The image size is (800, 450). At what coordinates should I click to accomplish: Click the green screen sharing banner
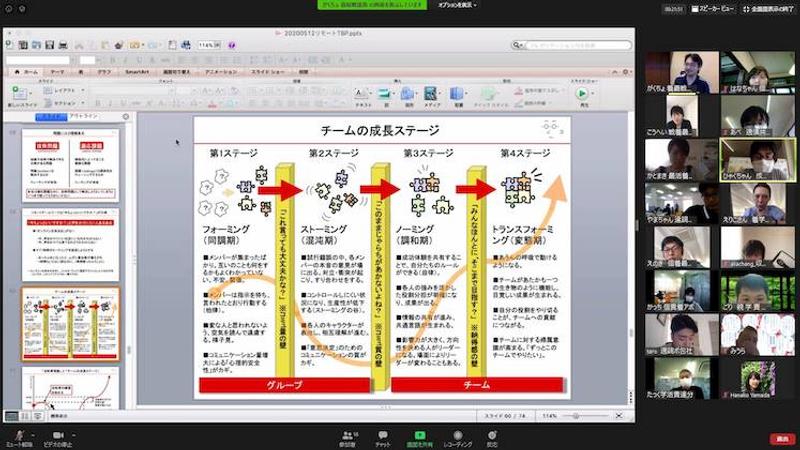click(x=372, y=5)
